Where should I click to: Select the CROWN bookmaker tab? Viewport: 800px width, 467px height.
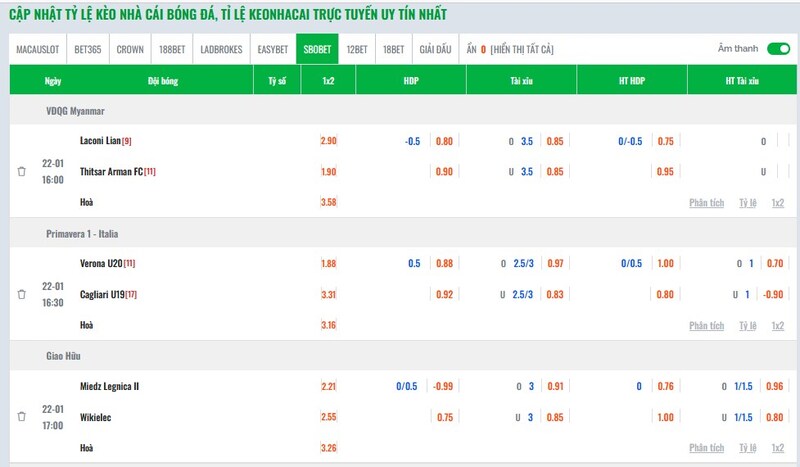(130, 49)
